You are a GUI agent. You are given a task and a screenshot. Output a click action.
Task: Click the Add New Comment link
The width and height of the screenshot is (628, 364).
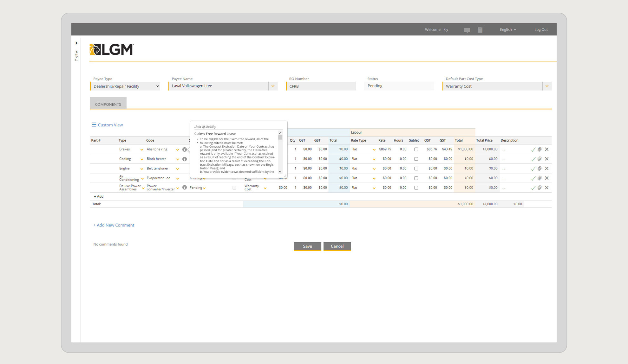[x=114, y=225]
